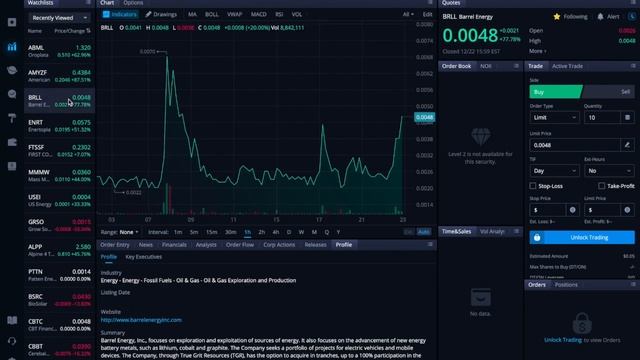Open the Order Type Limit dropdown
This screenshot has height=360, width=640.
point(554,118)
